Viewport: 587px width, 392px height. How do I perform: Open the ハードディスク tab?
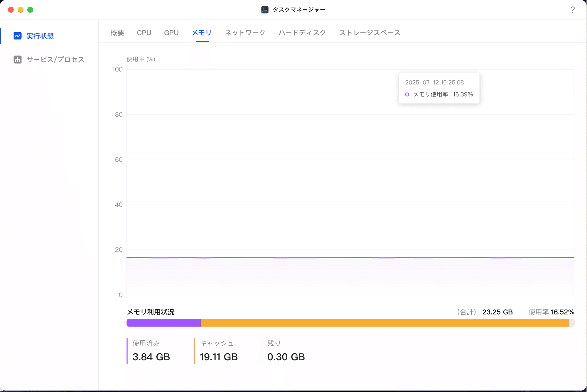point(302,33)
